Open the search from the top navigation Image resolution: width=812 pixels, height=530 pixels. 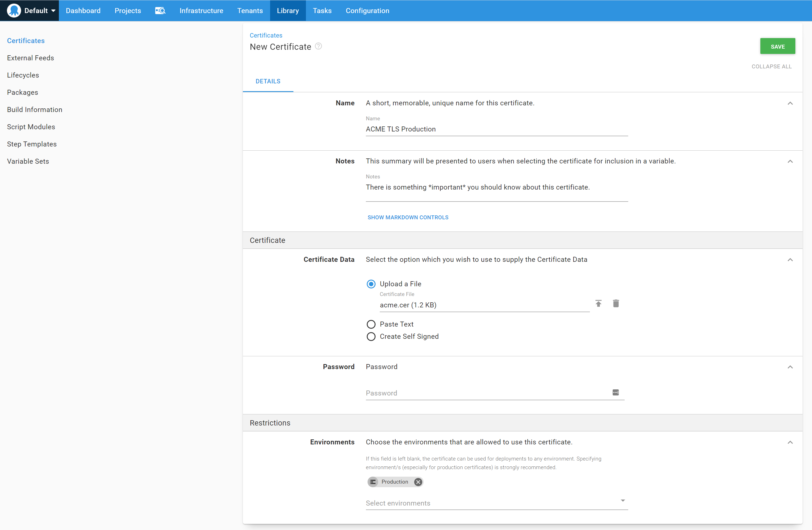click(160, 11)
